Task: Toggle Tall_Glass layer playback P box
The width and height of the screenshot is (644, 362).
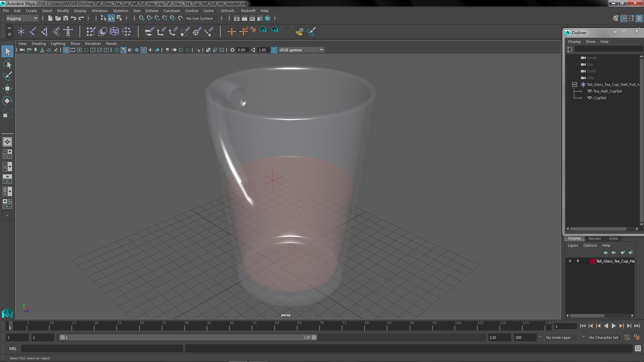Action: click(x=578, y=261)
